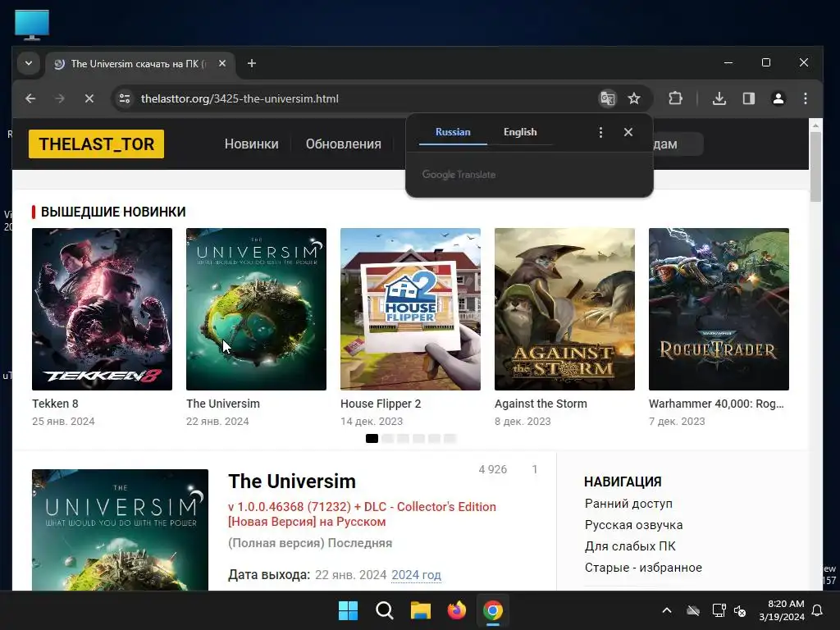View site information icon in address bar
This screenshot has height=630, width=840.
[x=125, y=98]
